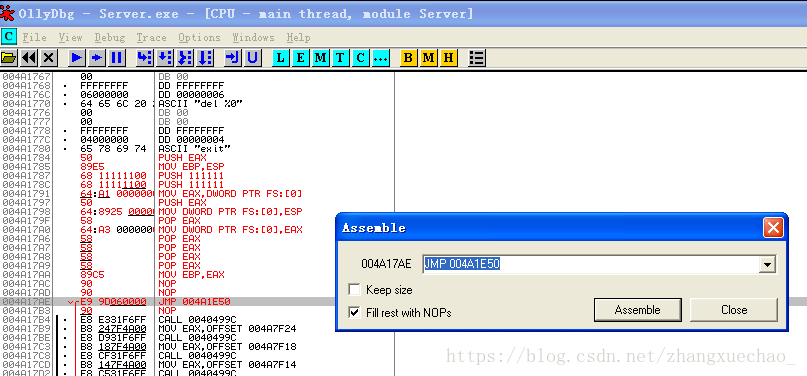The image size is (807, 376).
Task: Open Memory breakpoints with yellow M icon
Action: 428,58
